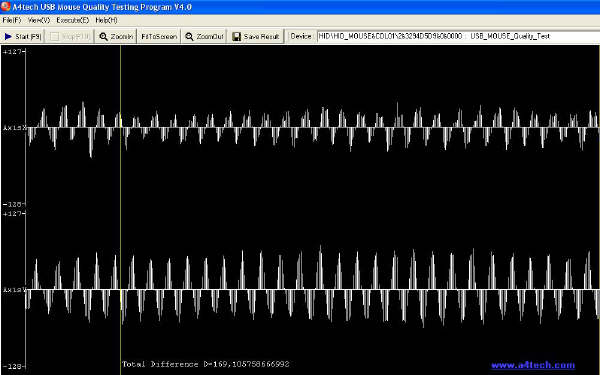Click the Axis X label on the upper graph

[14, 128]
